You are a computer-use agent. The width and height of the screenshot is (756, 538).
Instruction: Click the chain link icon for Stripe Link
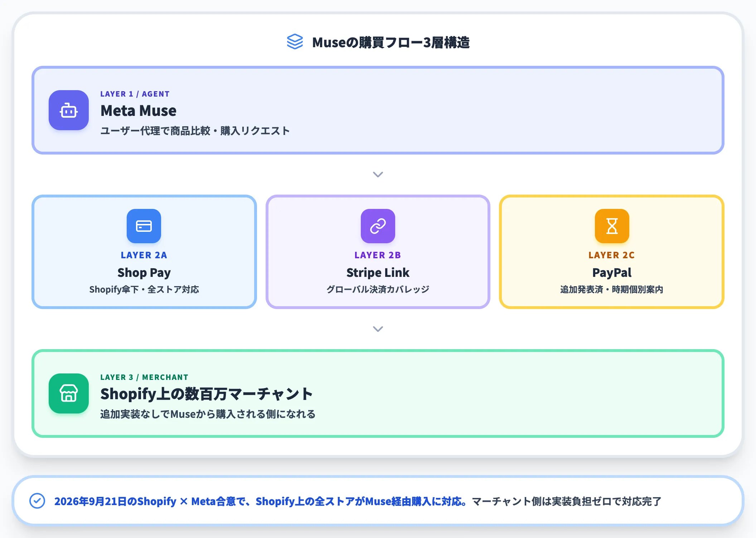click(x=378, y=226)
